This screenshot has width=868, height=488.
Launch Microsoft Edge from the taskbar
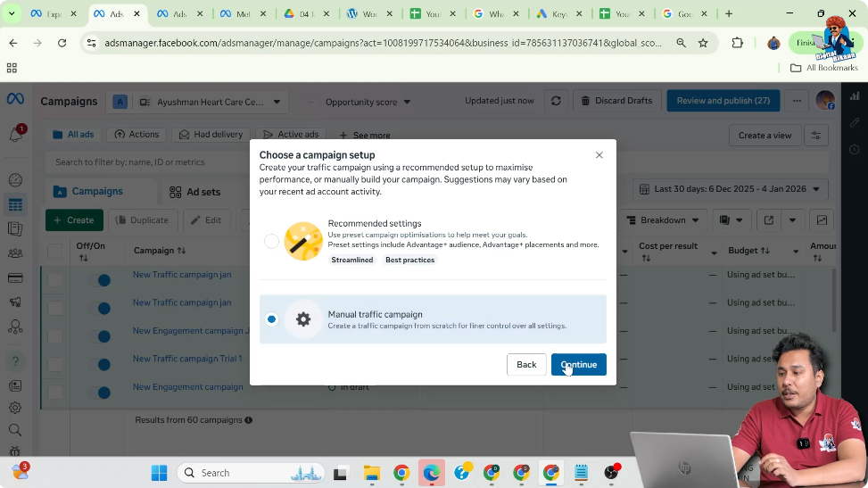click(x=431, y=473)
